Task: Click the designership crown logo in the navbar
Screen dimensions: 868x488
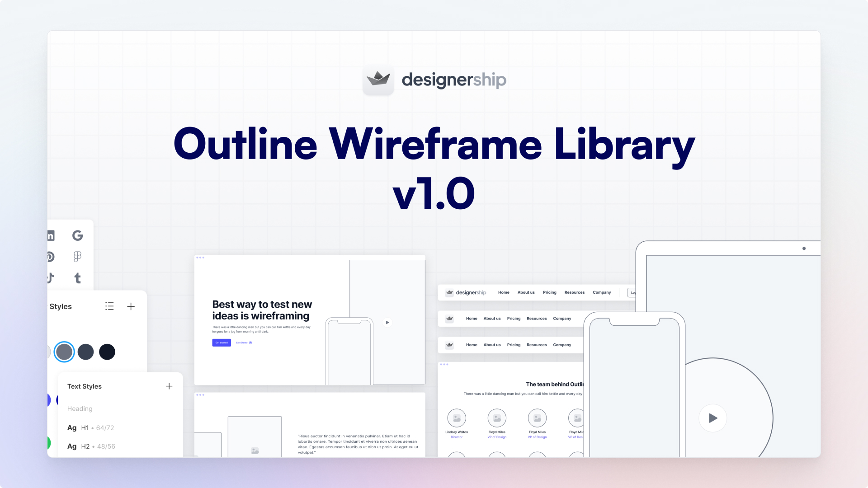Action: [449, 292]
